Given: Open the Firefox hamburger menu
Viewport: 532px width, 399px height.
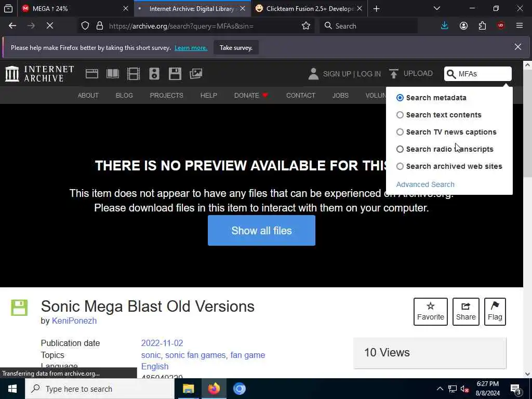Looking at the screenshot, I should point(520,26).
